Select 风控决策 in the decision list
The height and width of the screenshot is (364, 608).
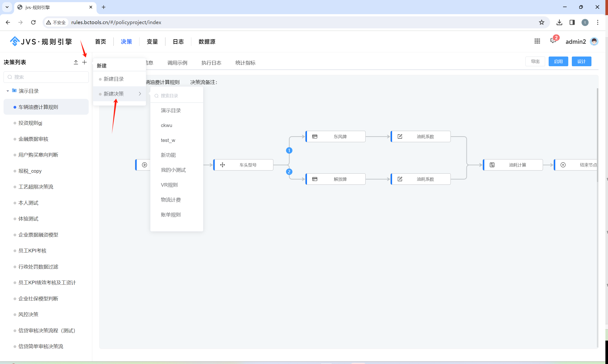28,314
